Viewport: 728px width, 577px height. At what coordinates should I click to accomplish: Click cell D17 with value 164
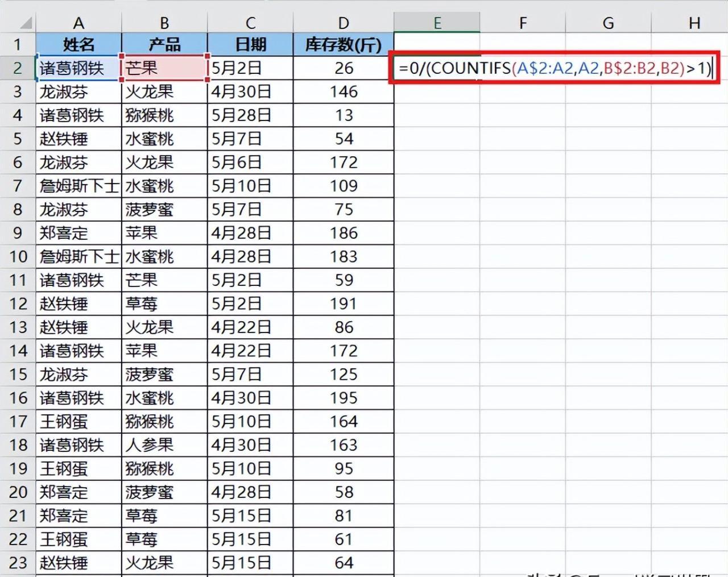[x=344, y=422]
